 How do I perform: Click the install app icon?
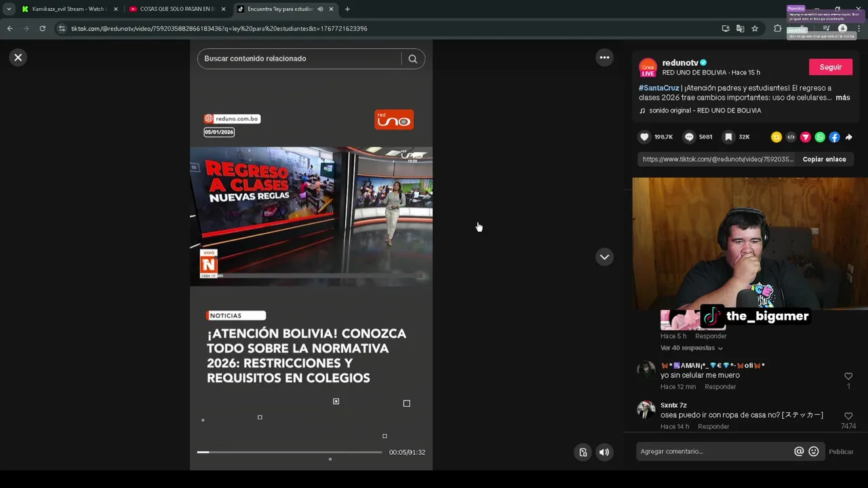(726, 28)
